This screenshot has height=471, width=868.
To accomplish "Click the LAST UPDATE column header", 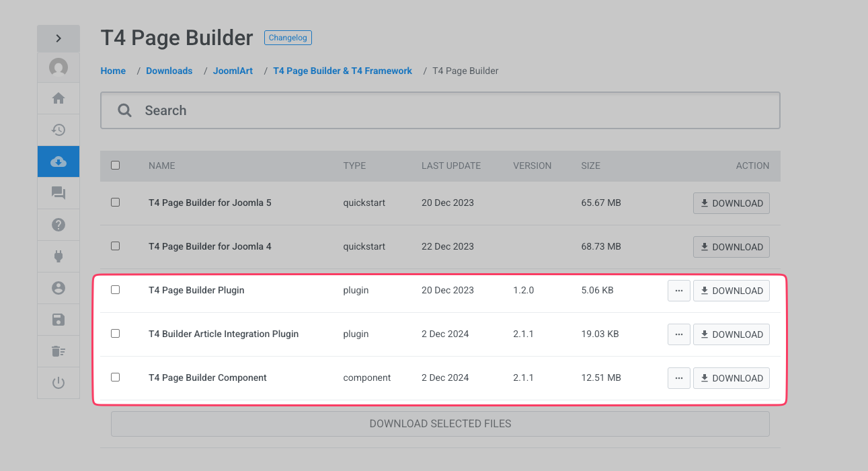I will pyautogui.click(x=451, y=166).
